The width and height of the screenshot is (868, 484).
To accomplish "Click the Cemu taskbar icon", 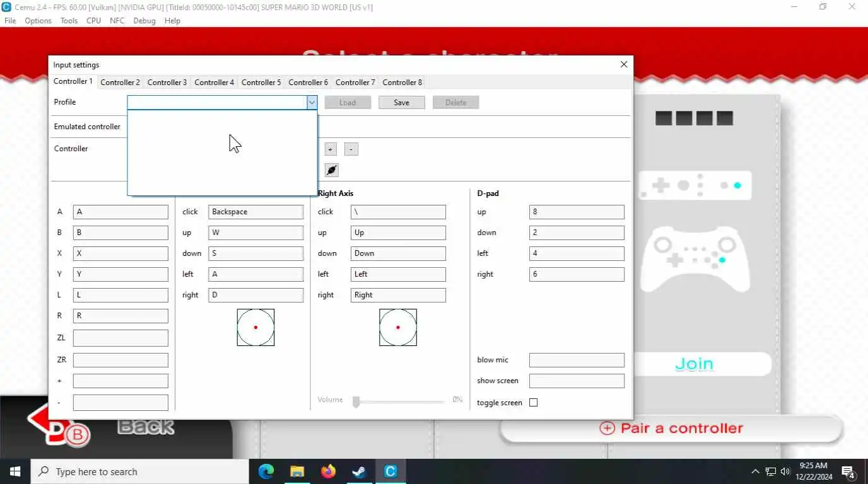I will pos(390,471).
